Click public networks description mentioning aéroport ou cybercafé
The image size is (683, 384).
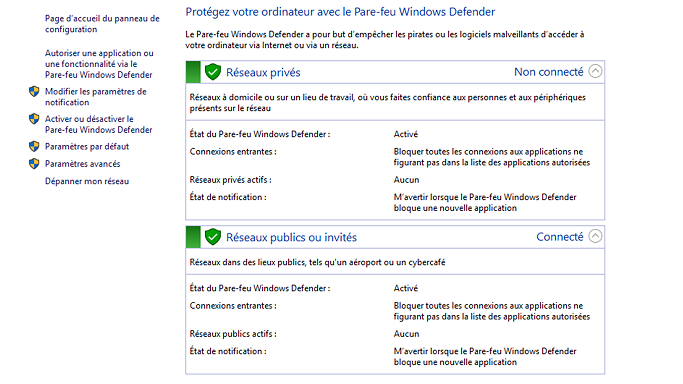coord(318,262)
